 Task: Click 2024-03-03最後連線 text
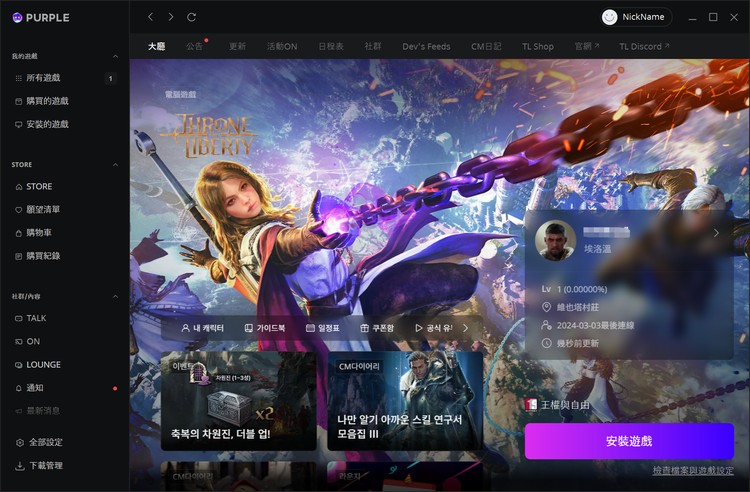coord(595,325)
